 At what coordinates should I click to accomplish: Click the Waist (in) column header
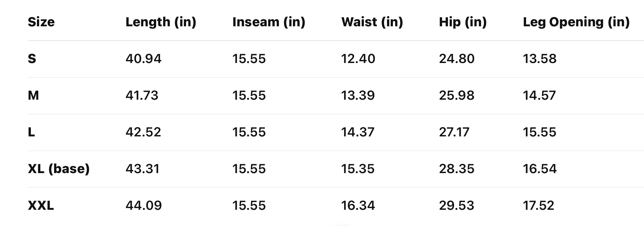pyautogui.click(x=372, y=22)
